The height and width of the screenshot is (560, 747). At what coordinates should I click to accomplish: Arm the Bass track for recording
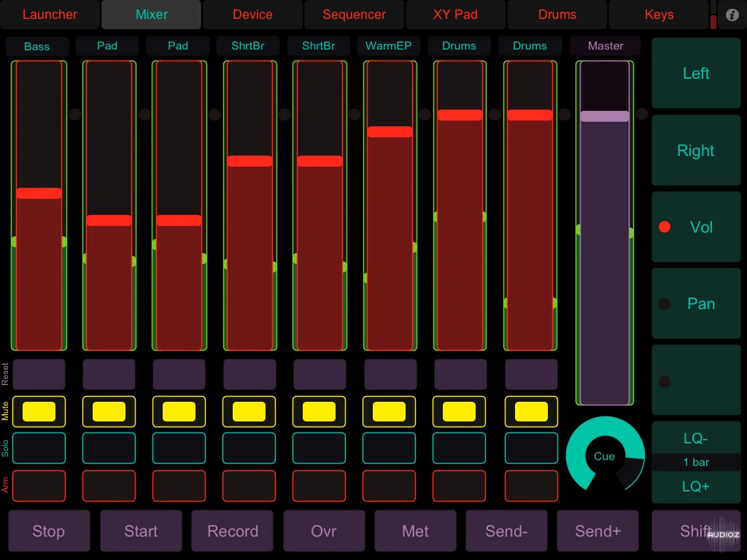[39, 486]
